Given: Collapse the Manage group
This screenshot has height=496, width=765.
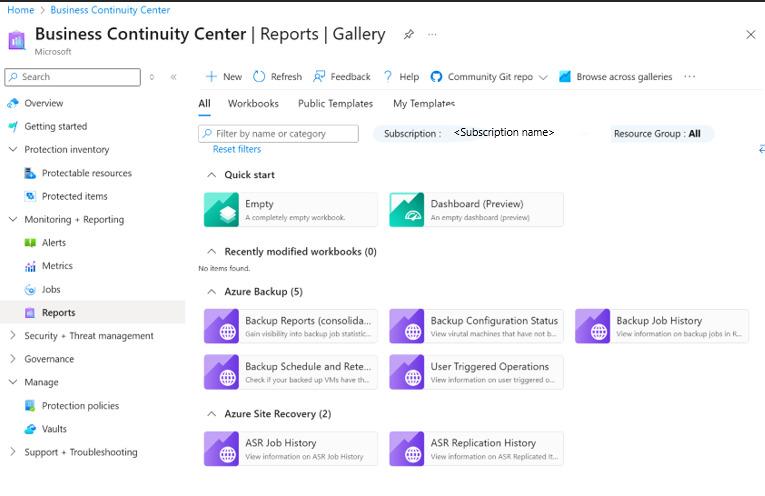Looking at the screenshot, I should click(x=13, y=382).
